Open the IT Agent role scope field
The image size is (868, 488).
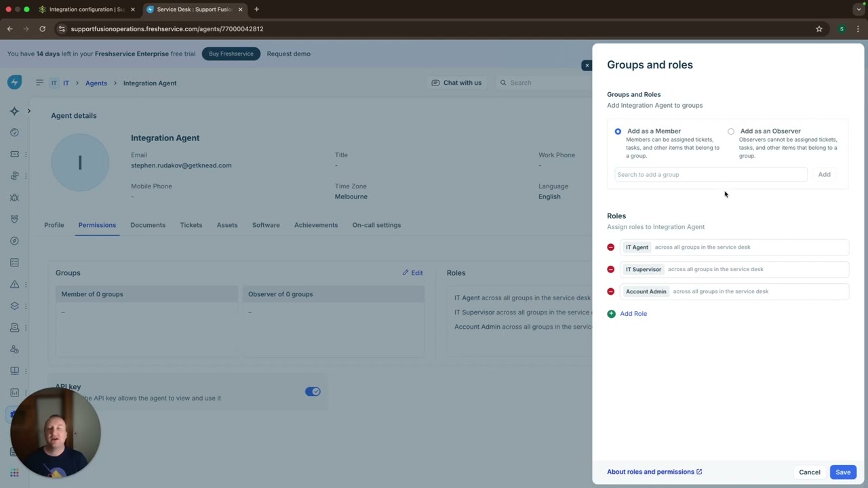coord(734,247)
